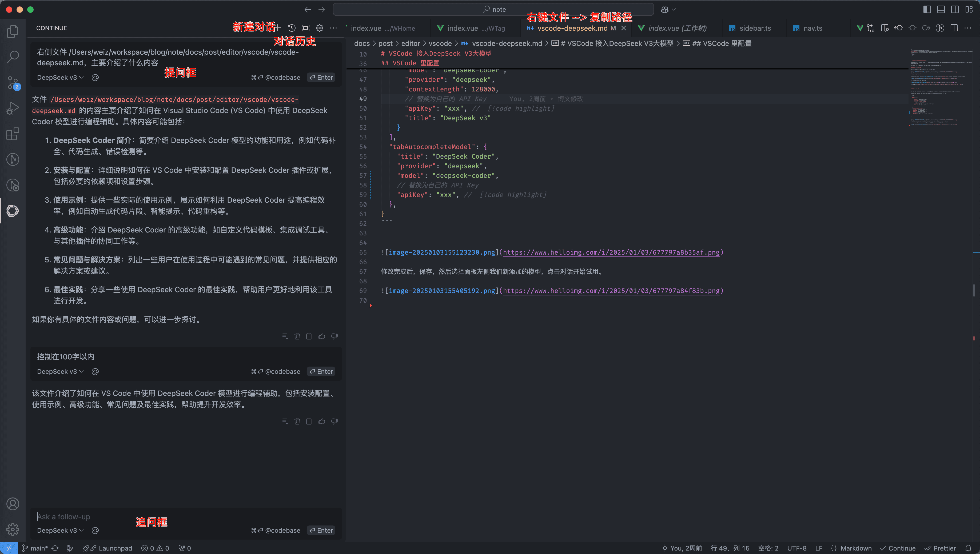Toggle the bottom panel layout button

tap(941, 10)
